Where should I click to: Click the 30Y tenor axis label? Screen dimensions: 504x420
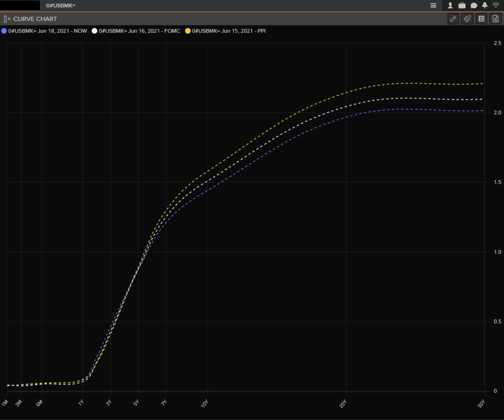click(481, 404)
